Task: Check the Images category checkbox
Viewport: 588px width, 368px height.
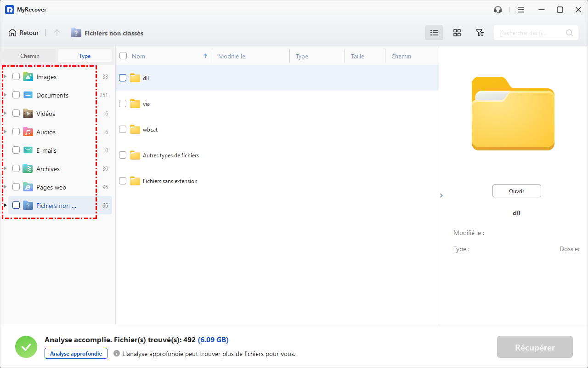Action: [x=16, y=77]
